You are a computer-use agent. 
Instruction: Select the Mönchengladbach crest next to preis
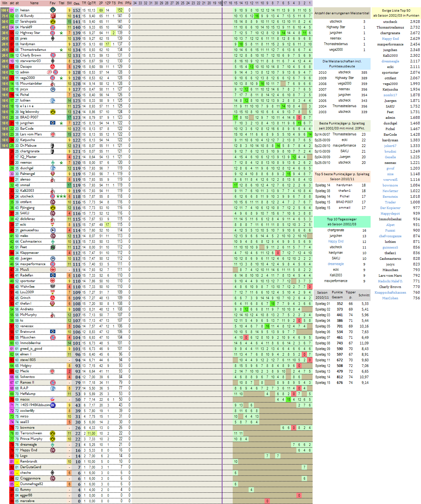52,38
